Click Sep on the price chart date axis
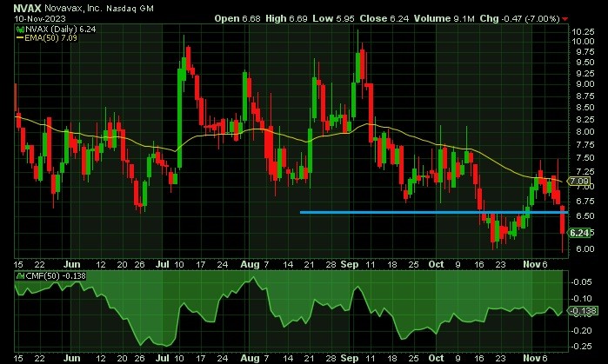The image size is (608, 364). coord(350,264)
